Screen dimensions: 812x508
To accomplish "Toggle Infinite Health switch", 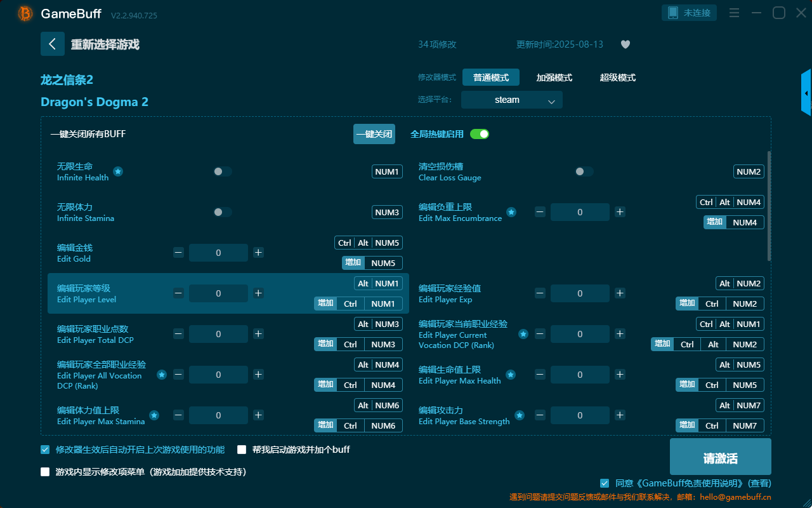I will tap(223, 171).
